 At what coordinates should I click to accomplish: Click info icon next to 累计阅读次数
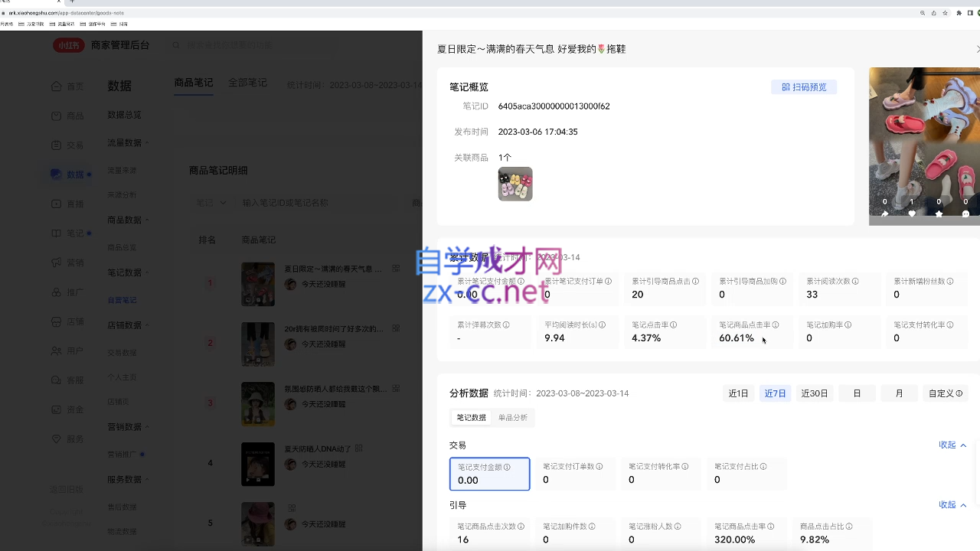point(855,282)
